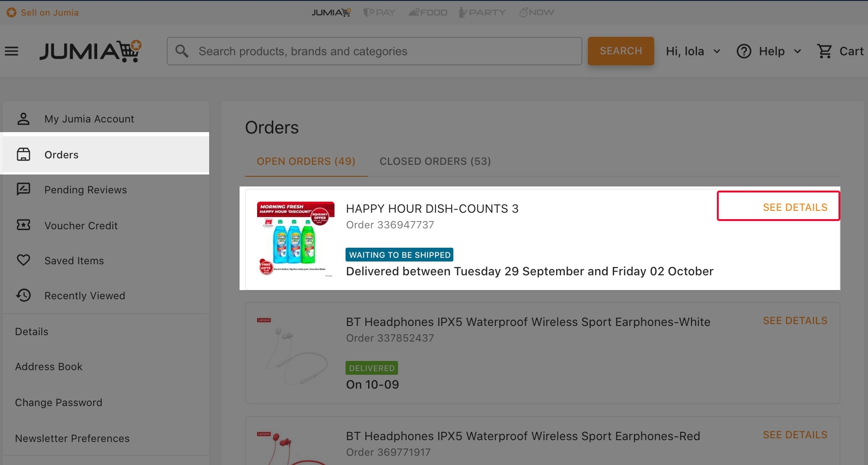
Task: Click the Help question mark icon
Action: pos(744,51)
